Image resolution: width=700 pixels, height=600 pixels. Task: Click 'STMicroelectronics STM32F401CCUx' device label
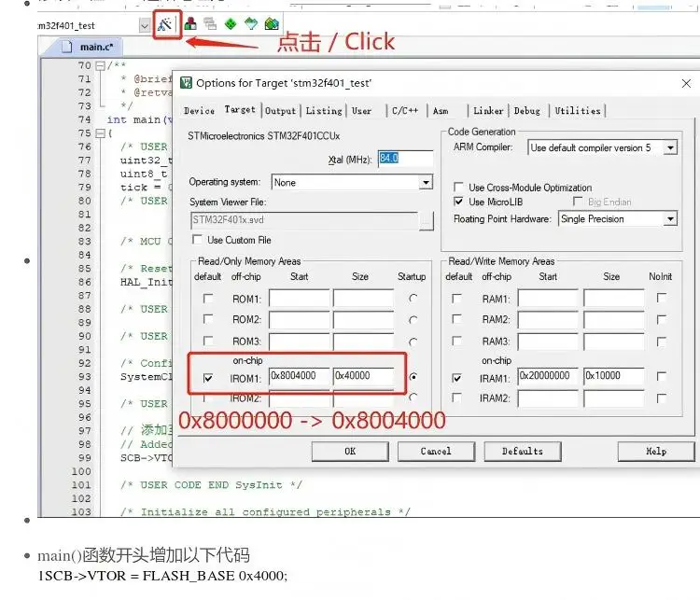[x=264, y=135]
